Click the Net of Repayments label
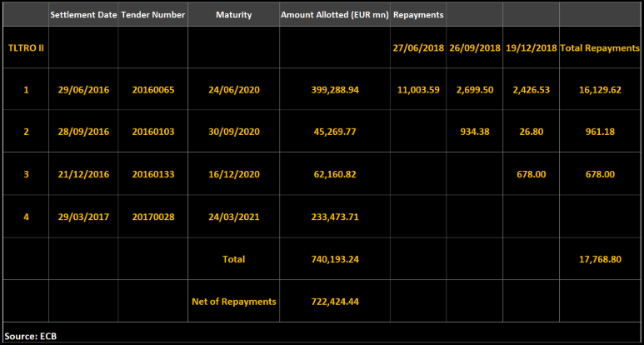 pos(233,301)
